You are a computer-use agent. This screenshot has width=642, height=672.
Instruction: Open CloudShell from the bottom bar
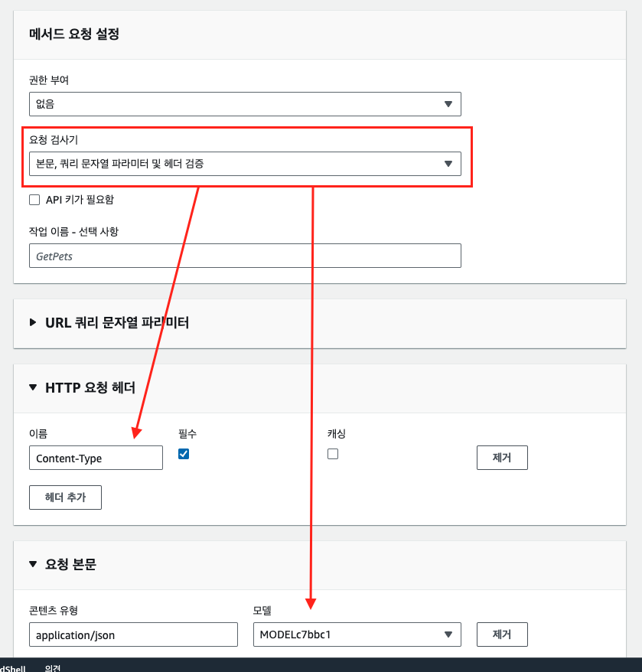point(12,667)
